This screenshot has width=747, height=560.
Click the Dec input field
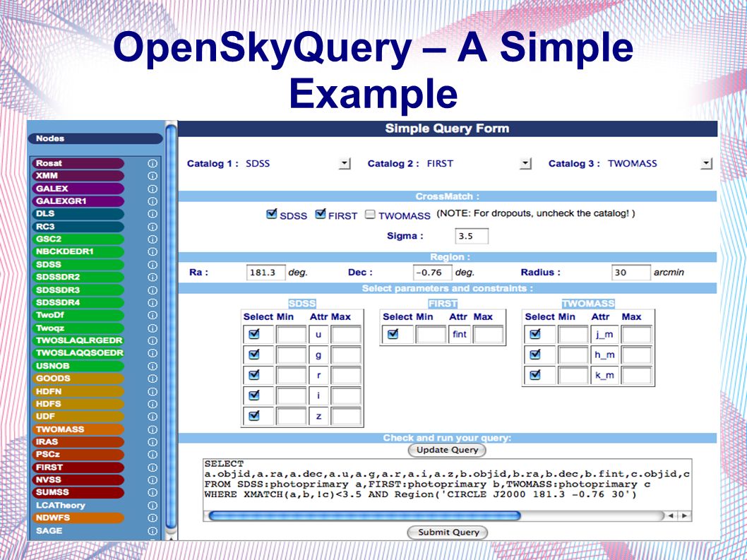pos(433,273)
